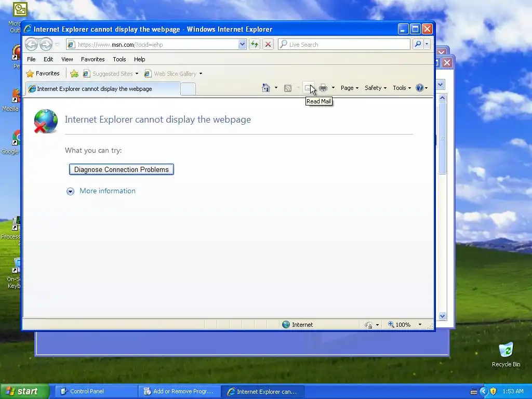532x399 pixels.
Task: Open the Edit menu
Action: (x=48, y=59)
